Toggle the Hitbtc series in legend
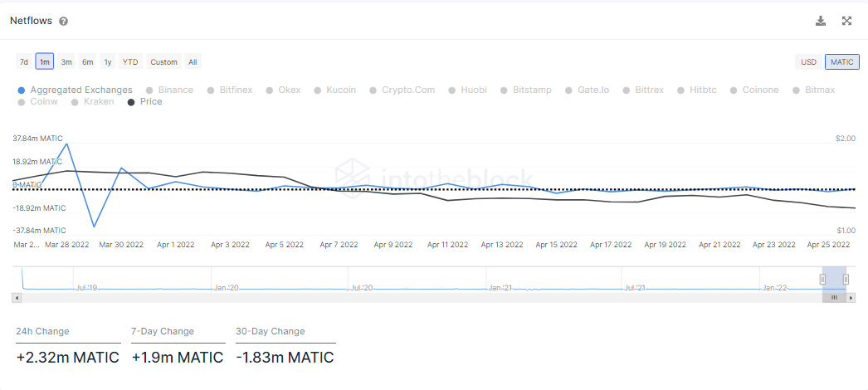 697,90
